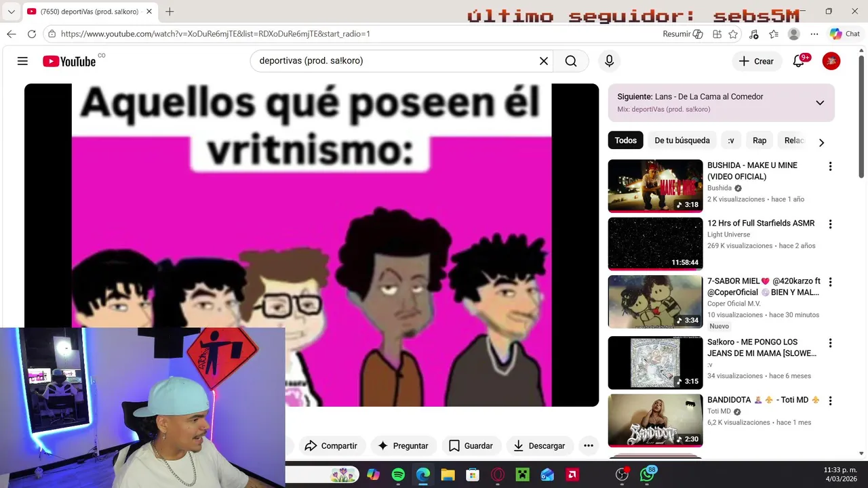The height and width of the screenshot is (488, 868).
Task: Open browser settings and more ellipsis
Action: click(x=814, y=34)
